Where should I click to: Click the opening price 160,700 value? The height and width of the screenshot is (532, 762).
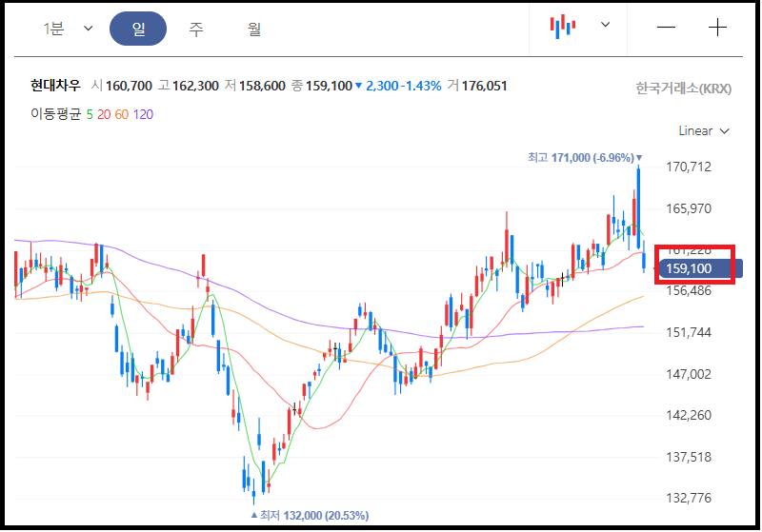coord(129,86)
